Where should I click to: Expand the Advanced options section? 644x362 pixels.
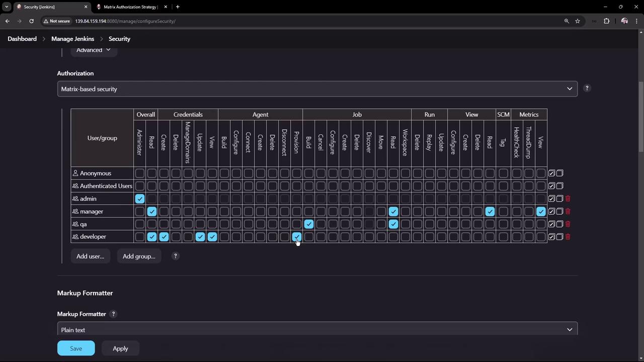tap(94, 50)
